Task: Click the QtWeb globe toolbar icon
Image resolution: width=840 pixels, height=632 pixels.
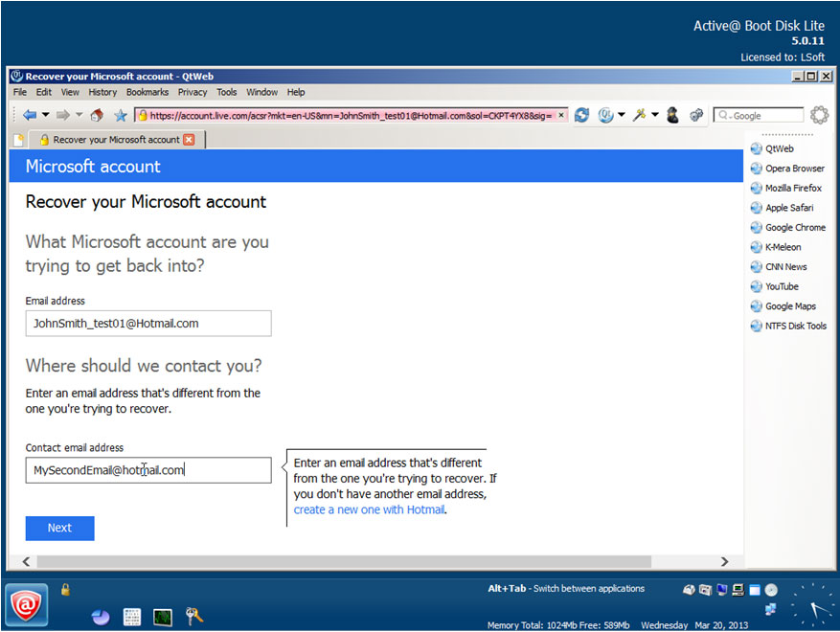Action: click(x=605, y=115)
